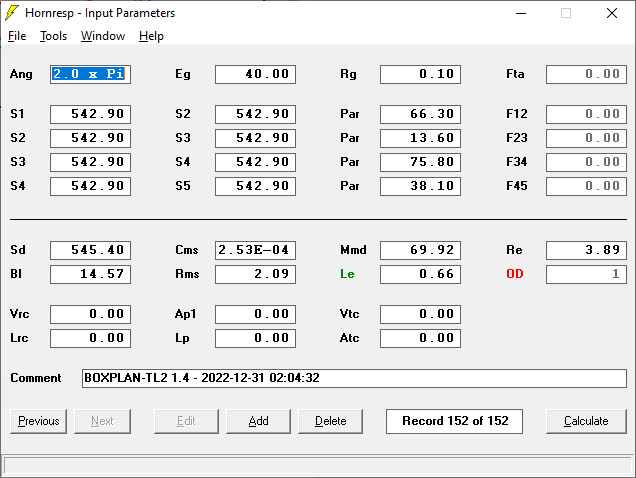The image size is (636, 478).
Task: Open the Help menu
Action: click(x=151, y=36)
